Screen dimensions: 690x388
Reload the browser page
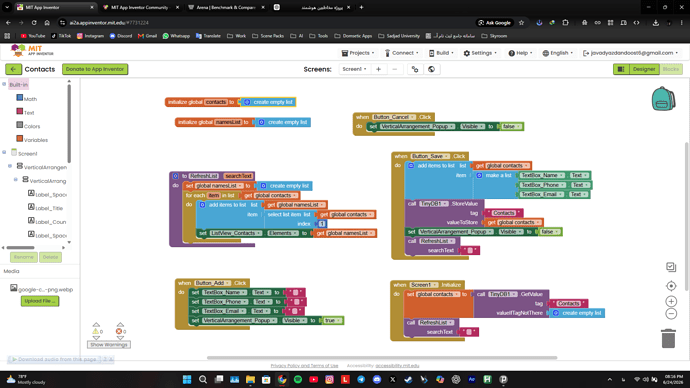(34, 22)
